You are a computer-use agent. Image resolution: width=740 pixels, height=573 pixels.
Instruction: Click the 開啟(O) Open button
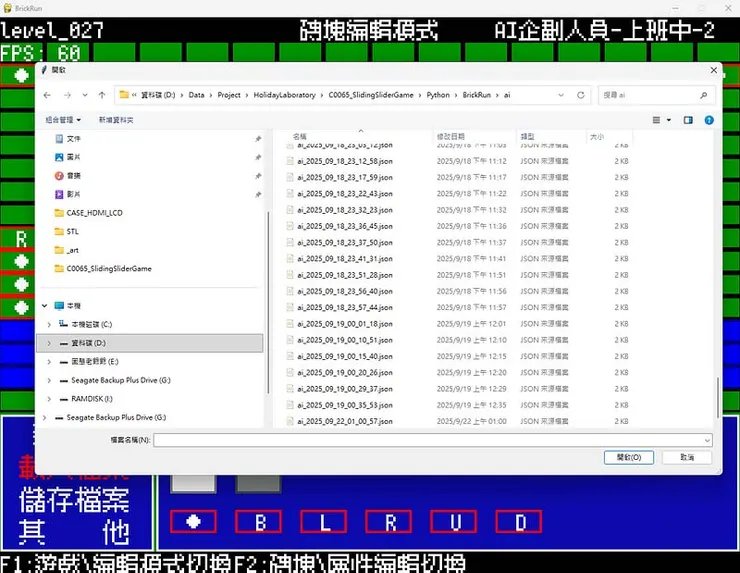tap(629, 457)
